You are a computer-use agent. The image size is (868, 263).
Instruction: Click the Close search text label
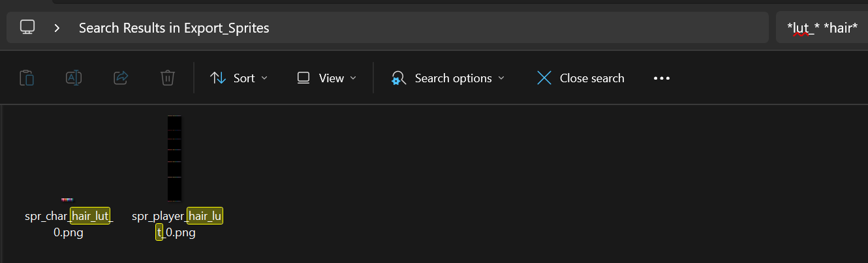point(592,78)
